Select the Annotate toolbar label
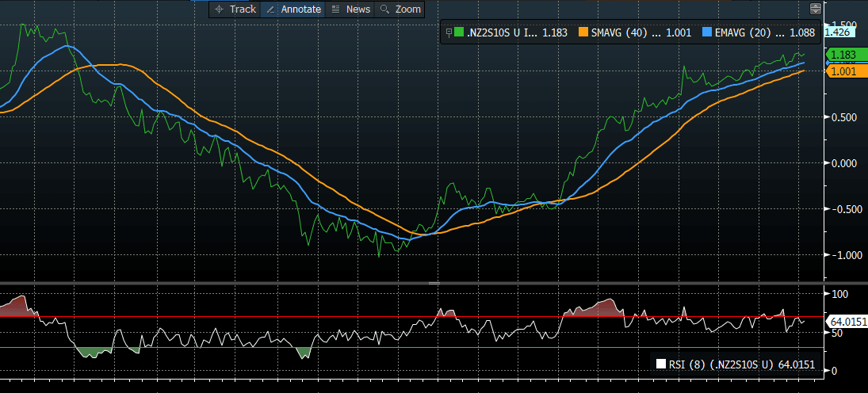This screenshot has height=393, width=868. (x=301, y=9)
